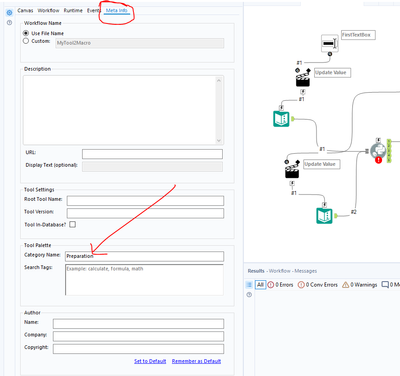
Task: Click the help icon in Results panel
Action: (249, 295)
